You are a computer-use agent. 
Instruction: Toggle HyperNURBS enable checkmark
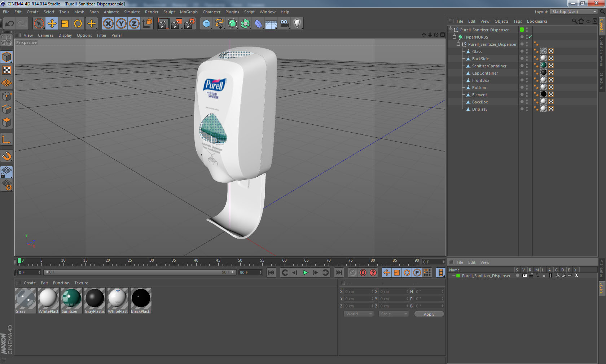pyautogui.click(x=531, y=37)
